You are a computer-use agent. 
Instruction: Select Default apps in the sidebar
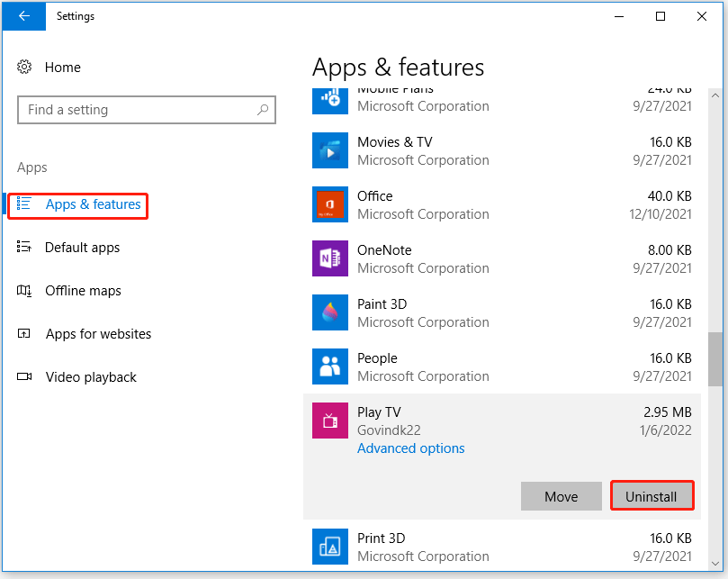pyautogui.click(x=82, y=248)
